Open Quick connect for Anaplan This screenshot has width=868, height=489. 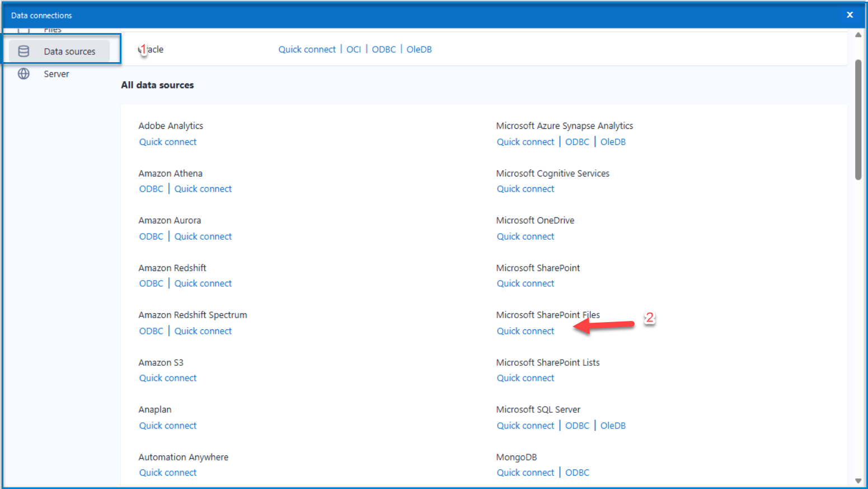168,426
